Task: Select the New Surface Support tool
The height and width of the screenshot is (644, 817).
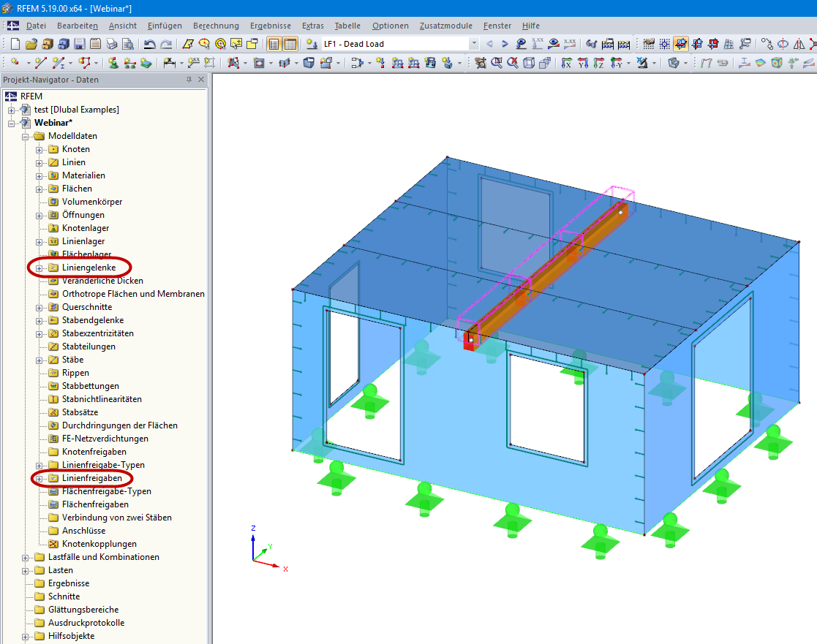Action: coord(146,63)
